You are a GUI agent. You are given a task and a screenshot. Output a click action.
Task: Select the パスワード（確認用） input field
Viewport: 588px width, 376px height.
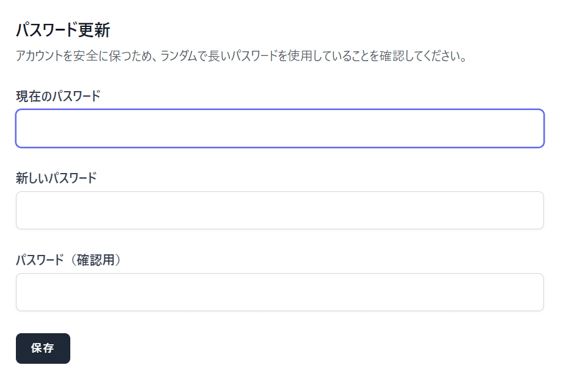pyautogui.click(x=280, y=292)
